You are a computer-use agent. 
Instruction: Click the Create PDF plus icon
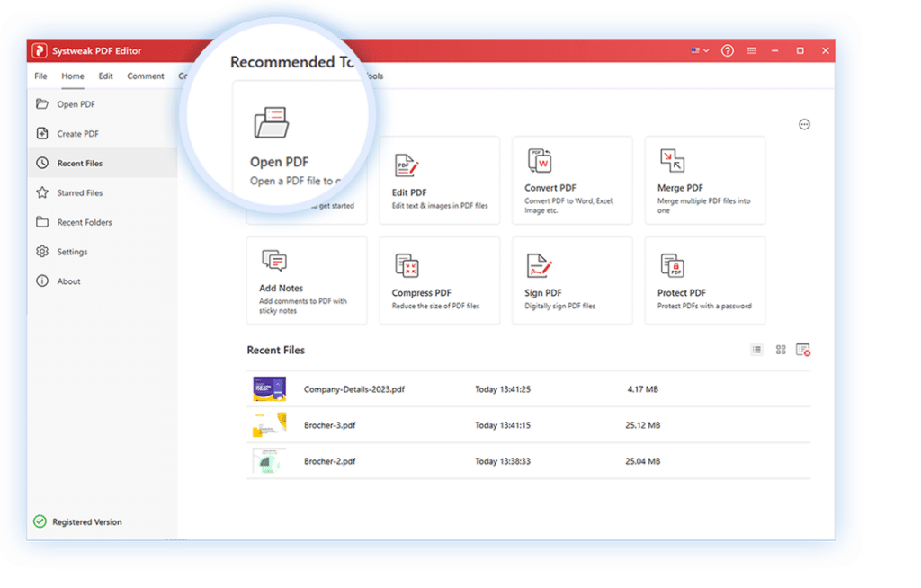click(42, 133)
